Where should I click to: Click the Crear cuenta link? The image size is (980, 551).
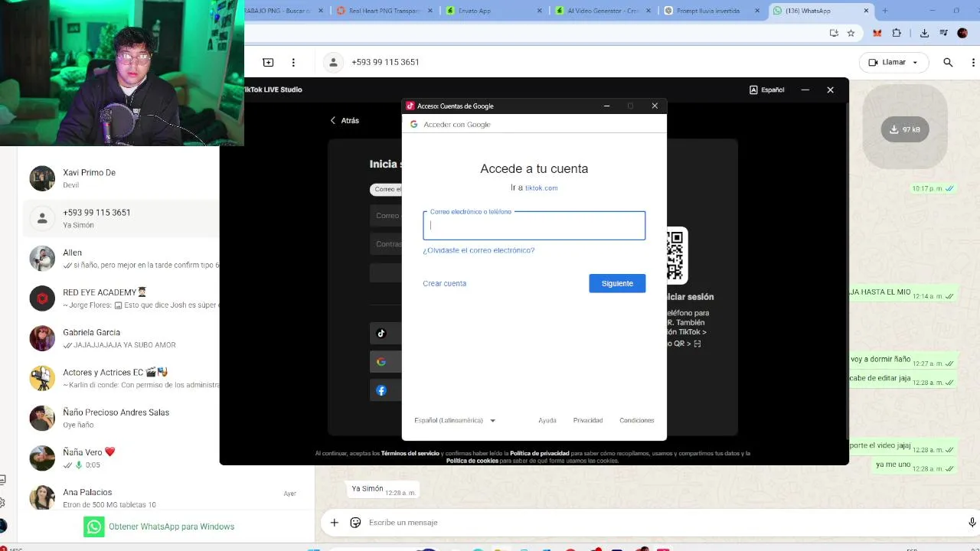(444, 283)
